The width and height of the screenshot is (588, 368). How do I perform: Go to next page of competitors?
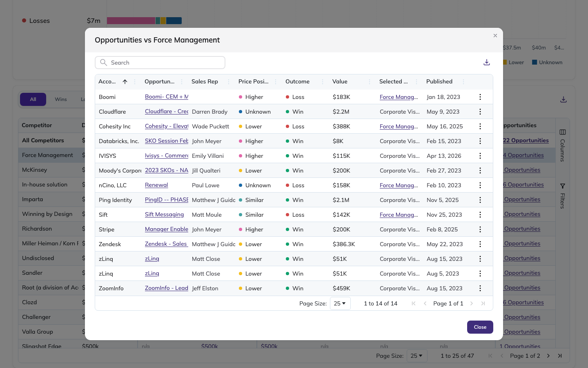click(548, 356)
